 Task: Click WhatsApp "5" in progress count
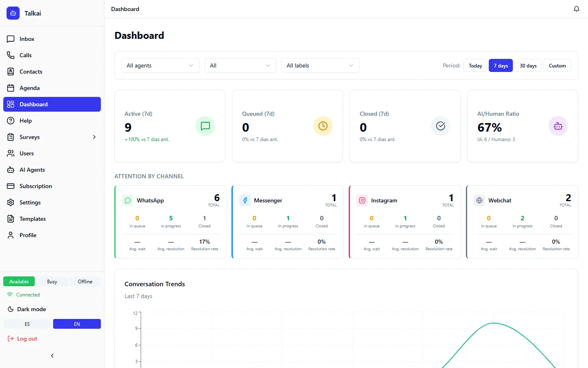click(171, 218)
